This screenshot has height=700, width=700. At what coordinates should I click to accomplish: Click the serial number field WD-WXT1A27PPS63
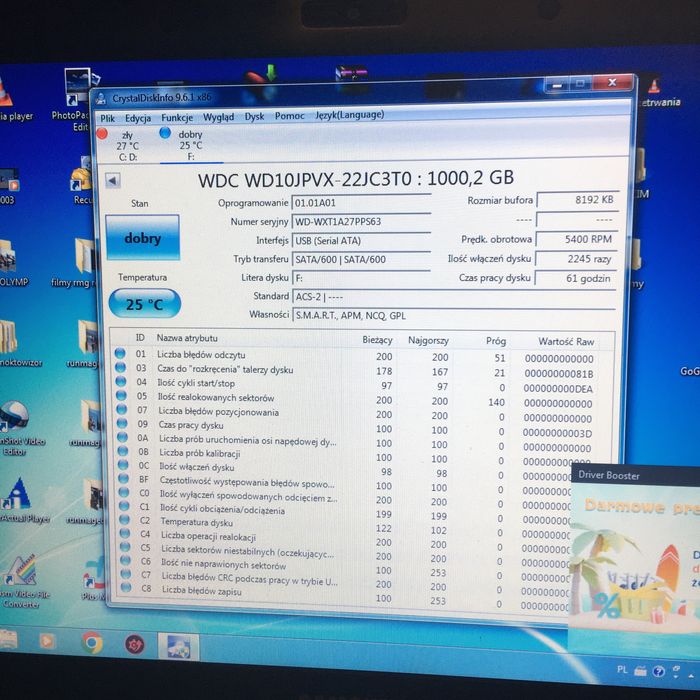[361, 221]
